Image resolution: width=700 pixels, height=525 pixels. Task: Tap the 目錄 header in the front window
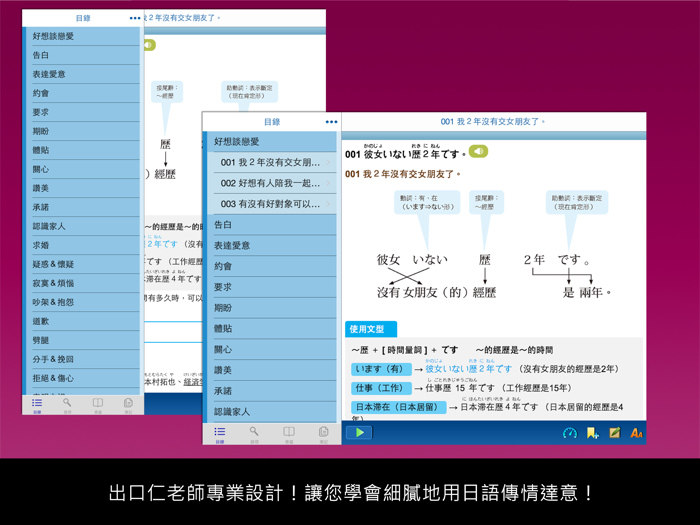[x=272, y=122]
